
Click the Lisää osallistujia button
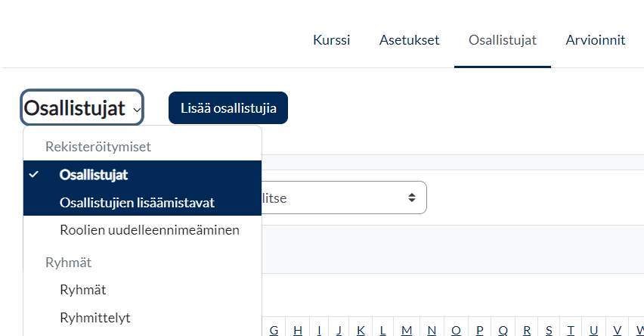228,108
